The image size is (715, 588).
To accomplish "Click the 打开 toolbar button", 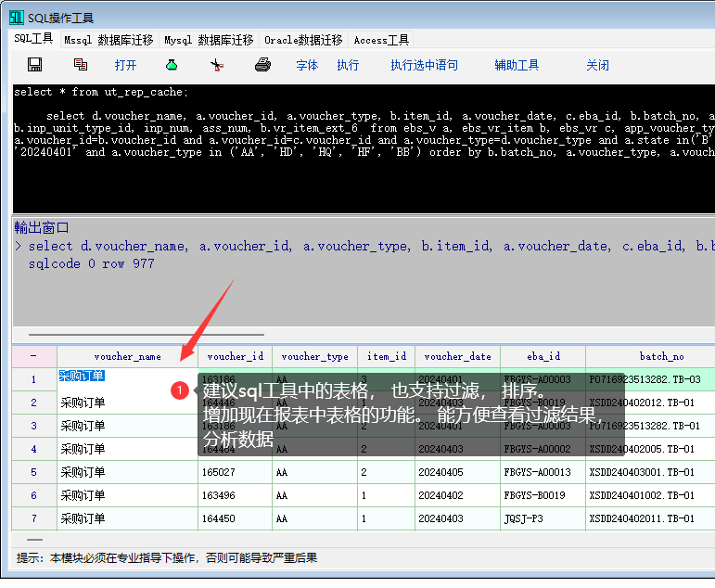I will coord(125,65).
